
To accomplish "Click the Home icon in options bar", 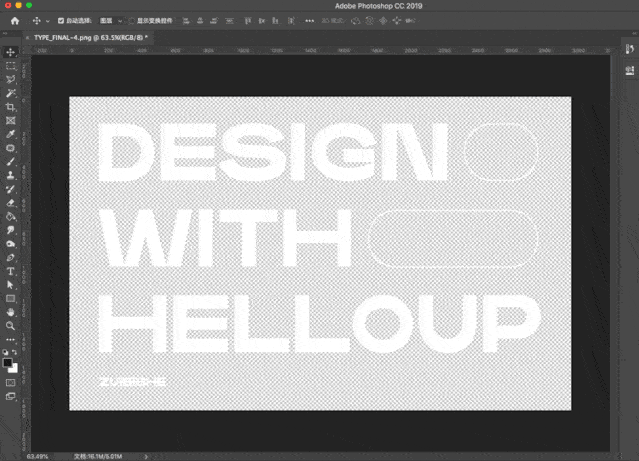I will pyautogui.click(x=14, y=20).
